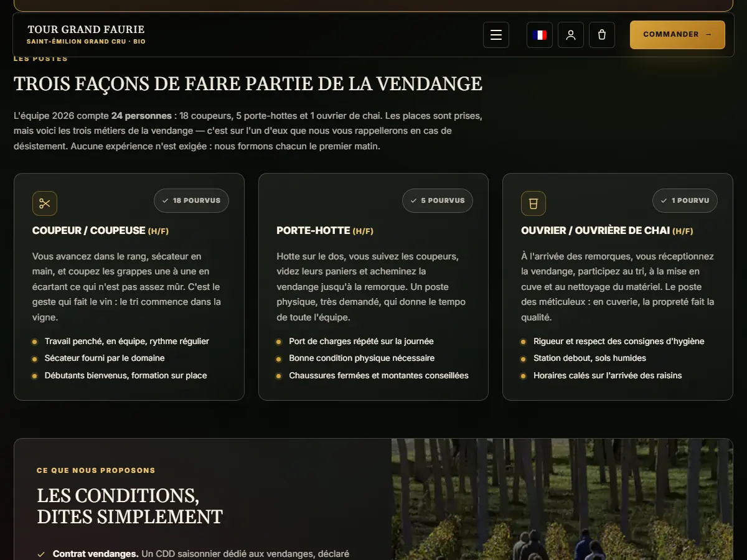Click the heading LES CONDITIONS, DITES SIMPLEMENT
Image resolution: width=747 pixels, height=560 pixels.
click(129, 506)
